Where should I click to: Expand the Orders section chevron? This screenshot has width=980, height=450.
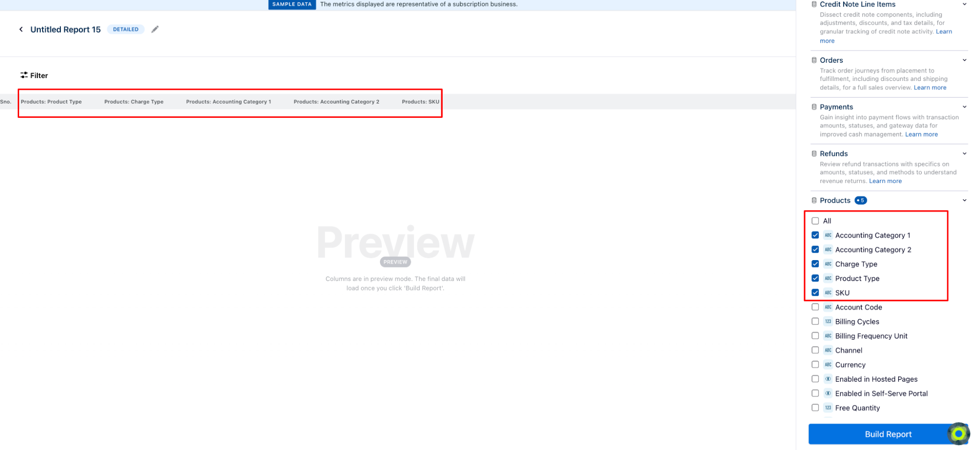coord(964,60)
